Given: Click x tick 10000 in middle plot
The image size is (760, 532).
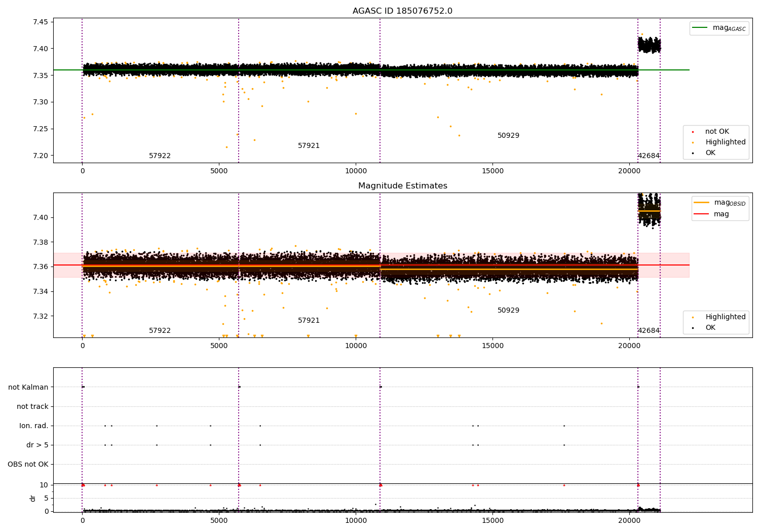Looking at the screenshot, I should click(356, 346).
